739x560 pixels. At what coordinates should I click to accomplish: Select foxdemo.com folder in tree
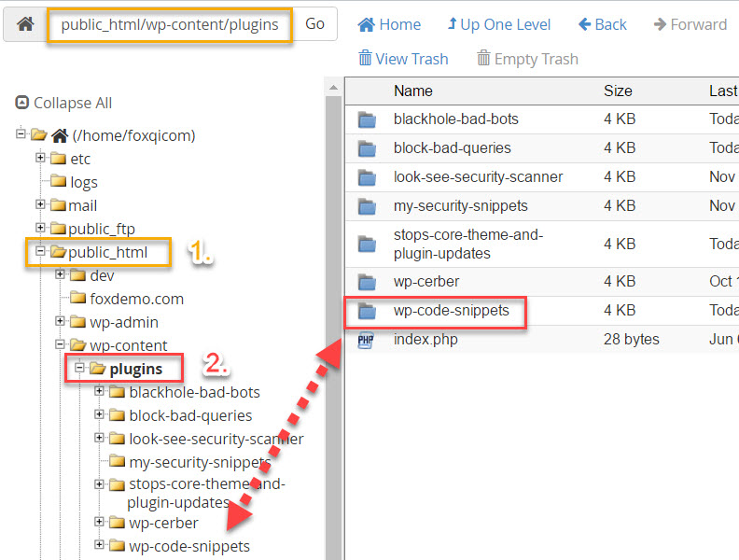pyautogui.click(x=136, y=299)
